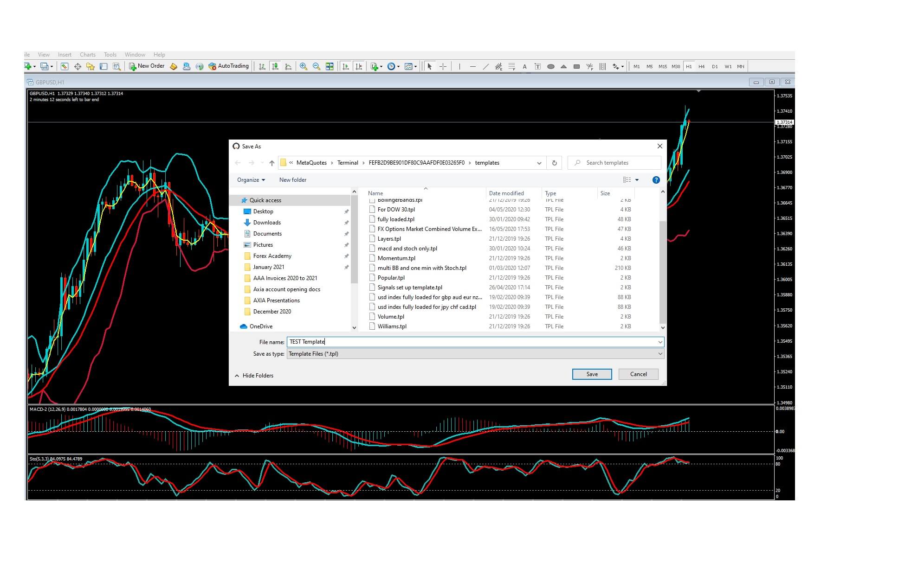This screenshot has width=918, height=588.
Task: Set timeframe to M15
Action: coord(662,66)
